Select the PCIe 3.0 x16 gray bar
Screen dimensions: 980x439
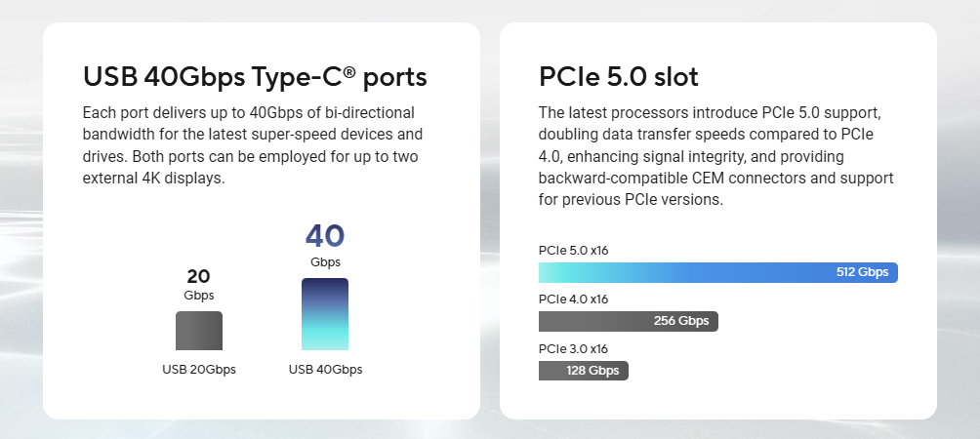point(583,371)
